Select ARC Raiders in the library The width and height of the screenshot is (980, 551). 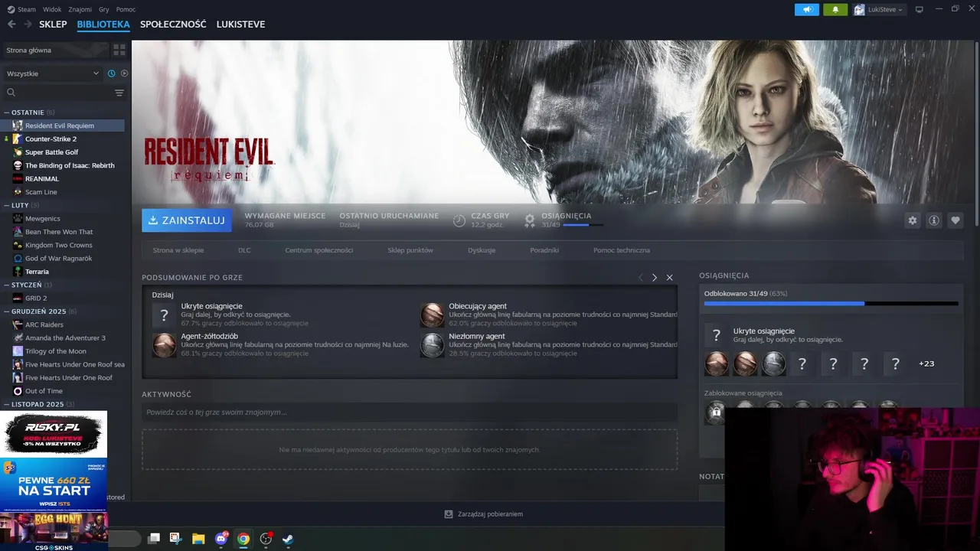(44, 324)
